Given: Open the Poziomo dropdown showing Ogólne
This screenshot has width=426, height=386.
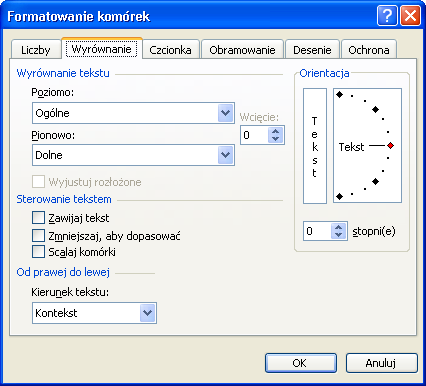Looking at the screenshot, I should (x=133, y=113).
